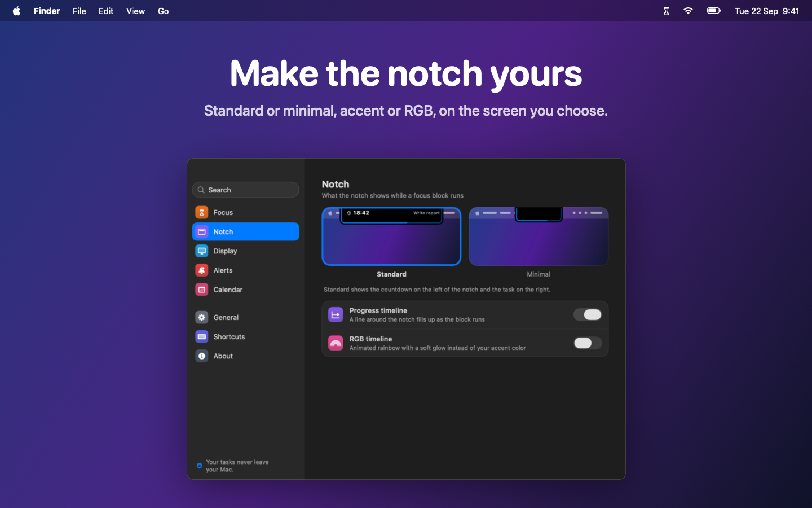The image size is (812, 508).
Task: Open the Go menu
Action: tap(164, 11)
